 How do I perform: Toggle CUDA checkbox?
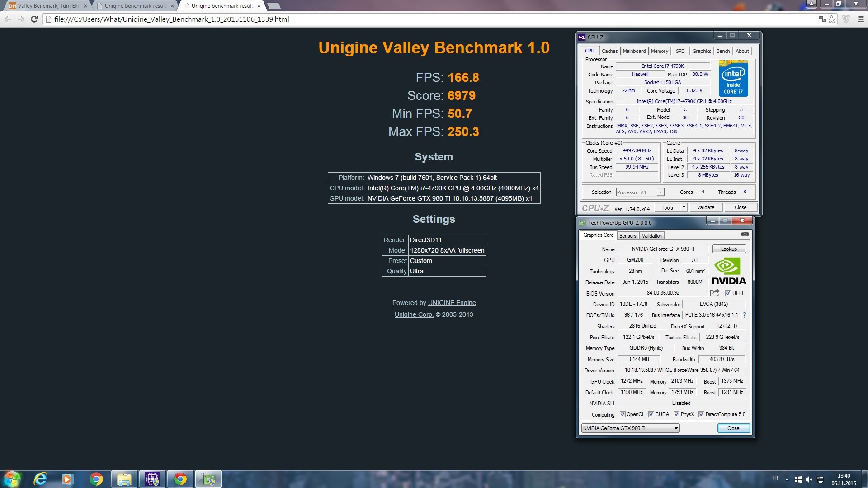651,414
